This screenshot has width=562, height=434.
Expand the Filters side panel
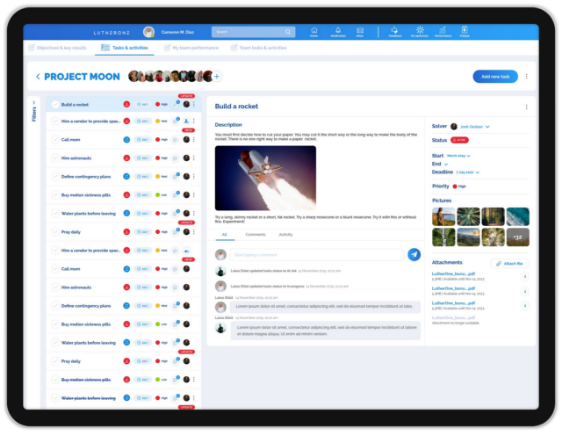[34, 112]
